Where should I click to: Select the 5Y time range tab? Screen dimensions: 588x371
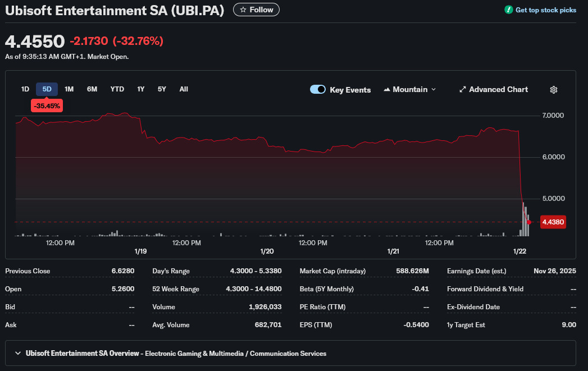tap(162, 89)
